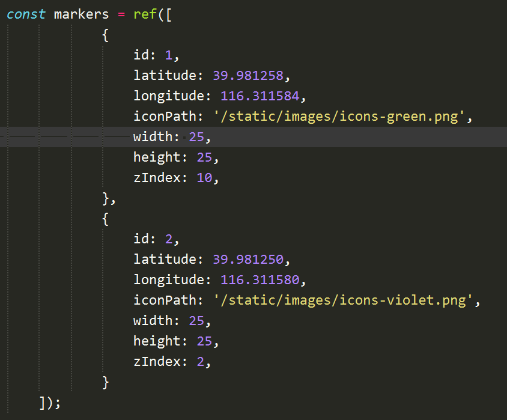
Task: Click the value 2 after the second id
Action: point(168,239)
